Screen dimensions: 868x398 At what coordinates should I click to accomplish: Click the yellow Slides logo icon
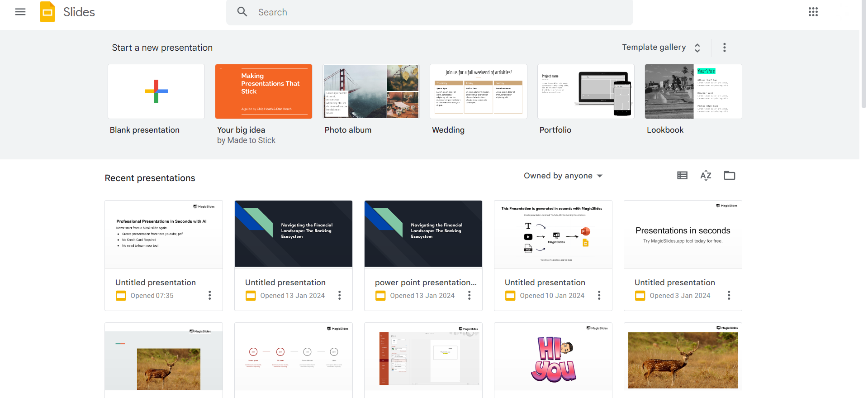point(47,12)
